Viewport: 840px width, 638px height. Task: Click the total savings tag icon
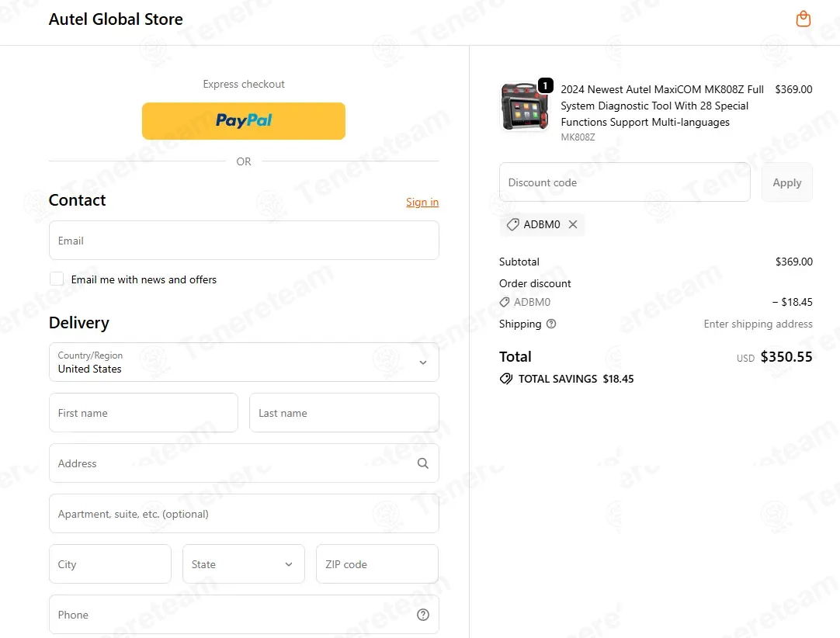pos(506,379)
